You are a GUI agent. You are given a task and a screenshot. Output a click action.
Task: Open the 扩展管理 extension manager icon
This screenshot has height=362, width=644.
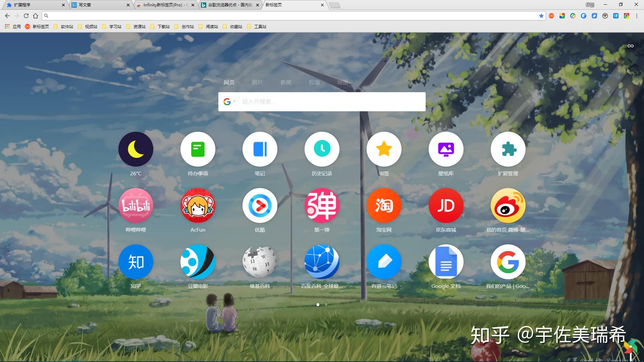(x=508, y=149)
